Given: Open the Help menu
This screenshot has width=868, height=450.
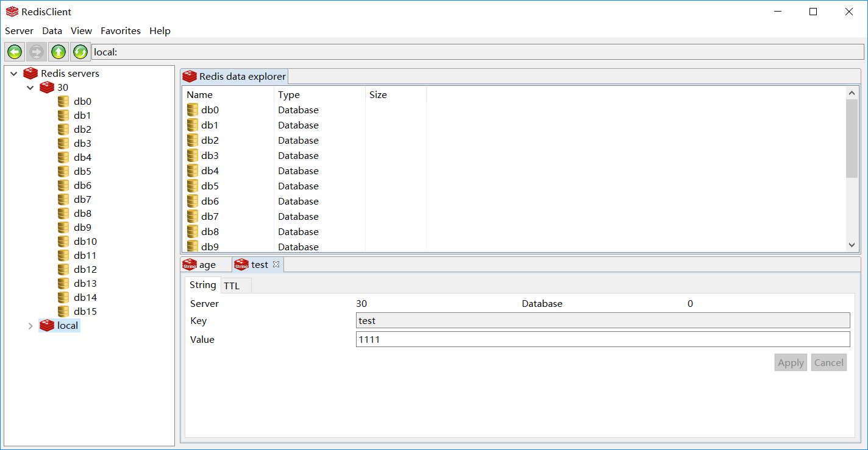Looking at the screenshot, I should [x=160, y=30].
